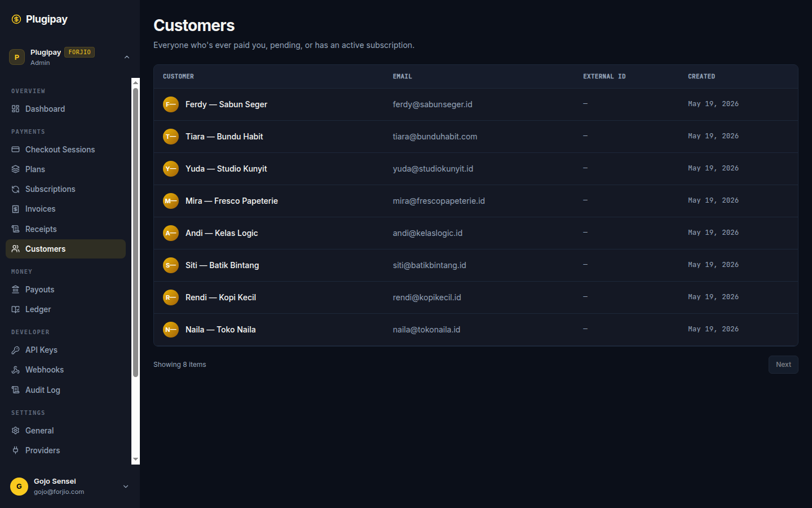
Task: Click the Ledger book icon
Action: pos(16,309)
